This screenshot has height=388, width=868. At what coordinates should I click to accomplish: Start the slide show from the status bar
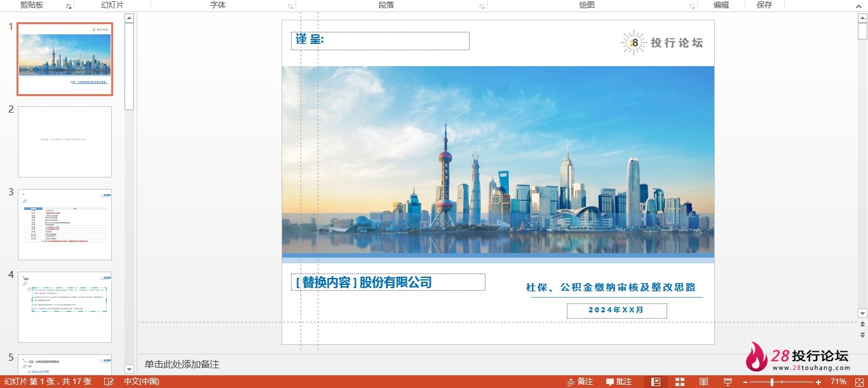pyautogui.click(x=728, y=382)
